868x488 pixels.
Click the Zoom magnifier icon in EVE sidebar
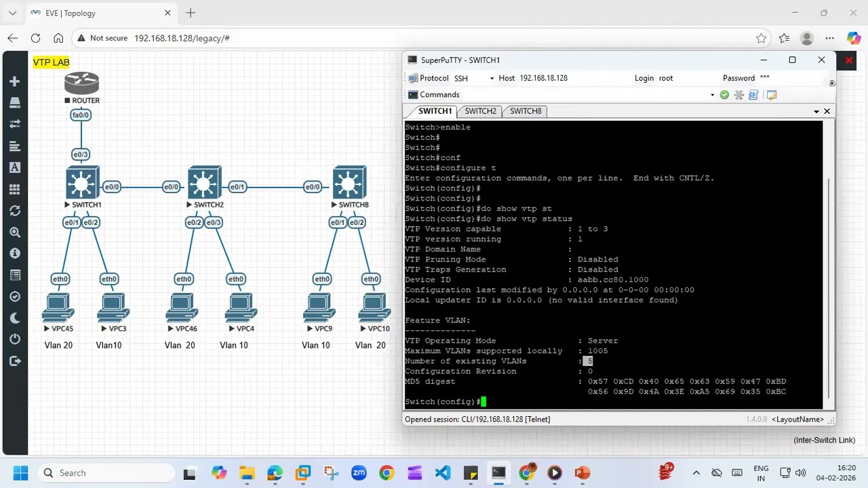click(15, 232)
